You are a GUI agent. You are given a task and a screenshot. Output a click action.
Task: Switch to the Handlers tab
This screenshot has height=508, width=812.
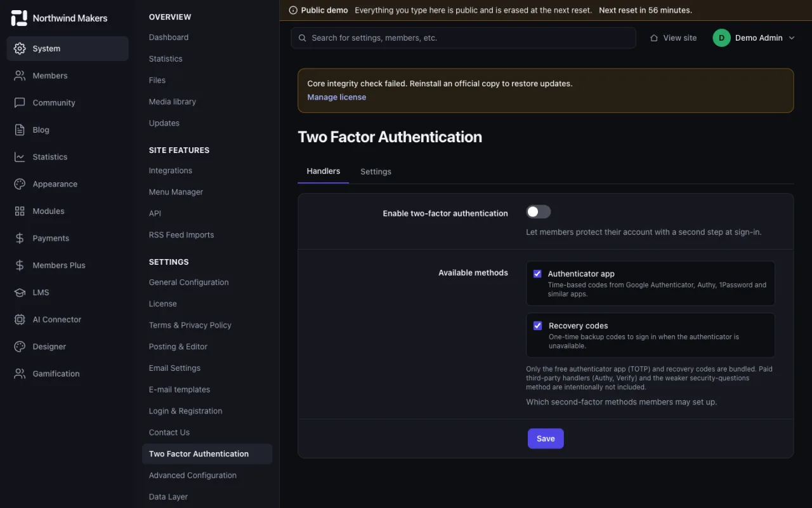[324, 171]
